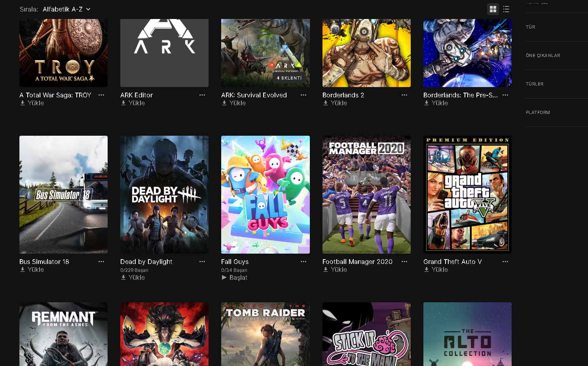This screenshot has height=366, width=588.
Task: Open the red demon artwork game cover
Action: 164,334
